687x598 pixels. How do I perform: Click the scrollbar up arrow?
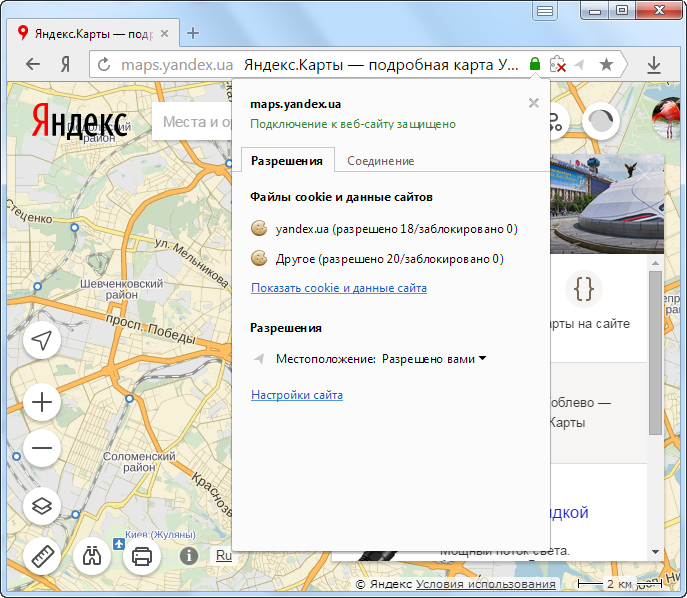point(655,263)
